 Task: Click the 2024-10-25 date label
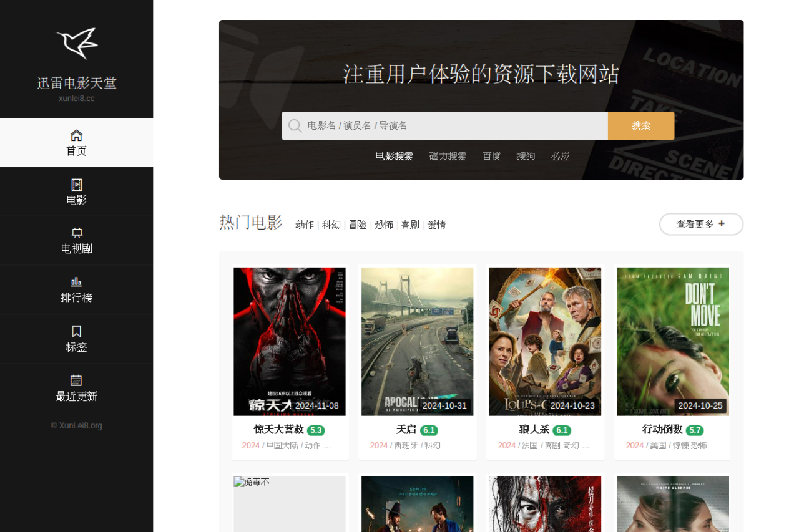coord(700,406)
